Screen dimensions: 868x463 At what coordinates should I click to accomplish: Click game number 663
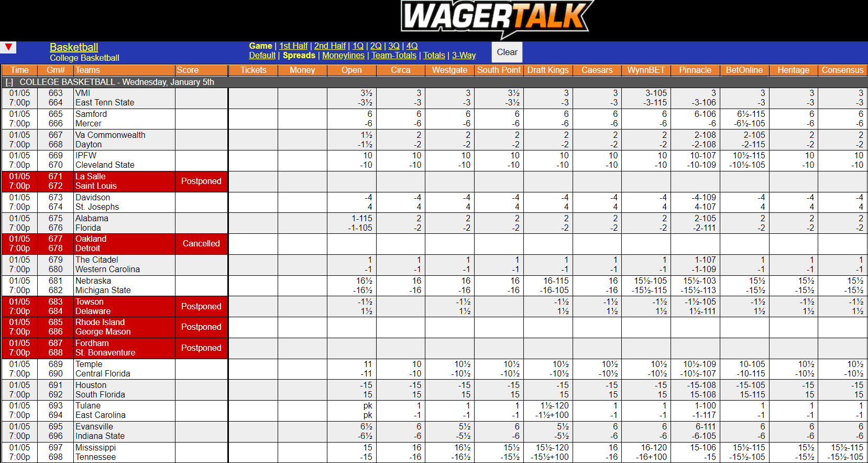point(56,93)
